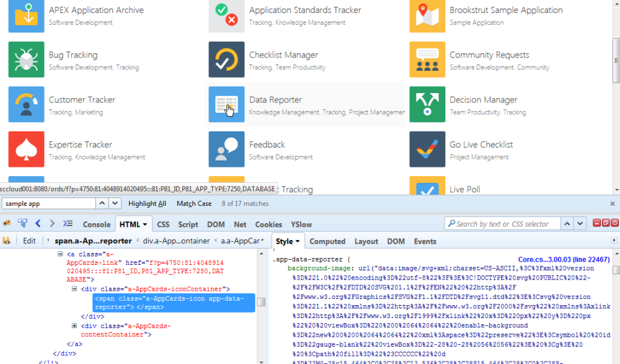Switch to the Console tab

click(96, 224)
